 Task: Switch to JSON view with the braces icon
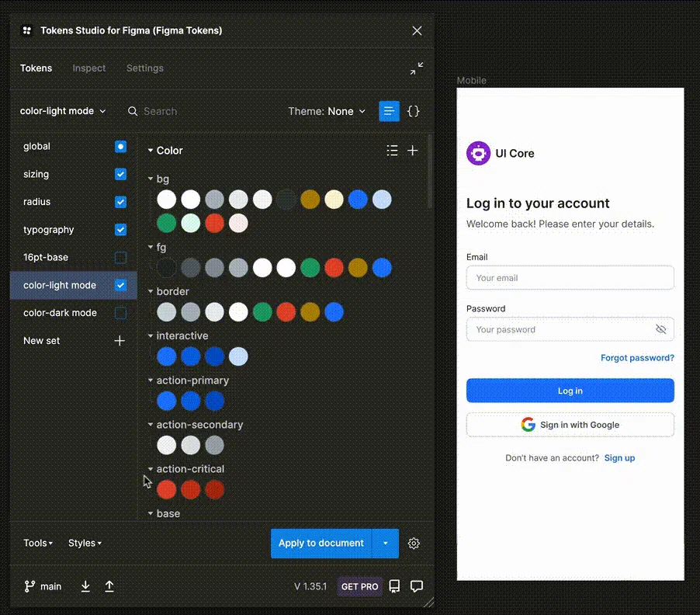414,111
